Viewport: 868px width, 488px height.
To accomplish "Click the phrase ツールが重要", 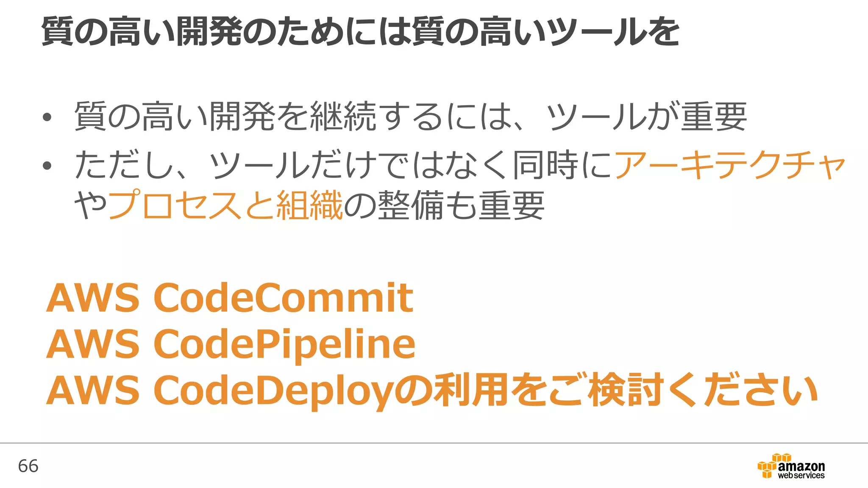I will [646, 116].
